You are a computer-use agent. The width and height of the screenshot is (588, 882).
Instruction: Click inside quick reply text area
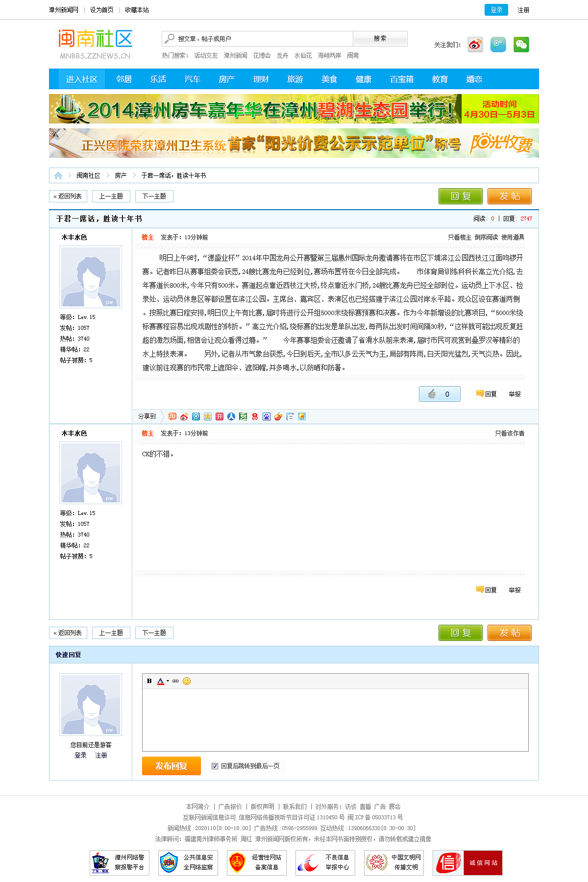pyautogui.click(x=335, y=719)
